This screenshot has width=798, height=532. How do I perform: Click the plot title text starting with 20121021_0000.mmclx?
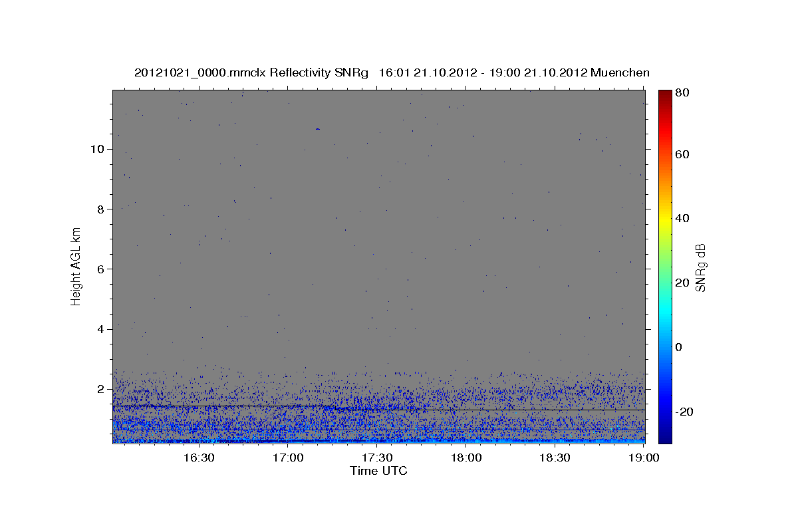[x=392, y=72]
